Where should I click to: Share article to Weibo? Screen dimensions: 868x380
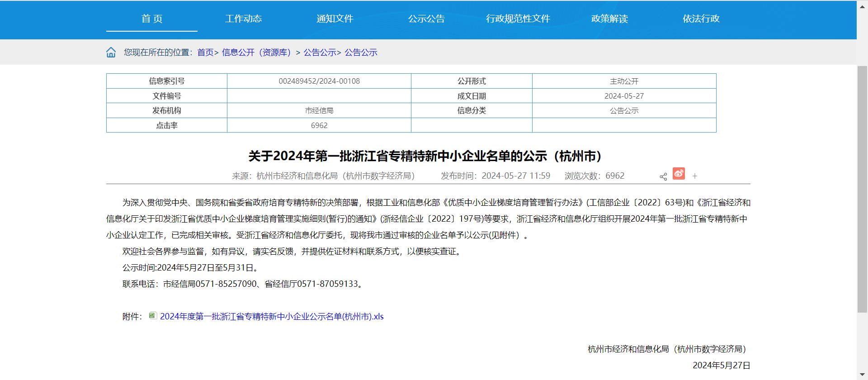click(679, 174)
